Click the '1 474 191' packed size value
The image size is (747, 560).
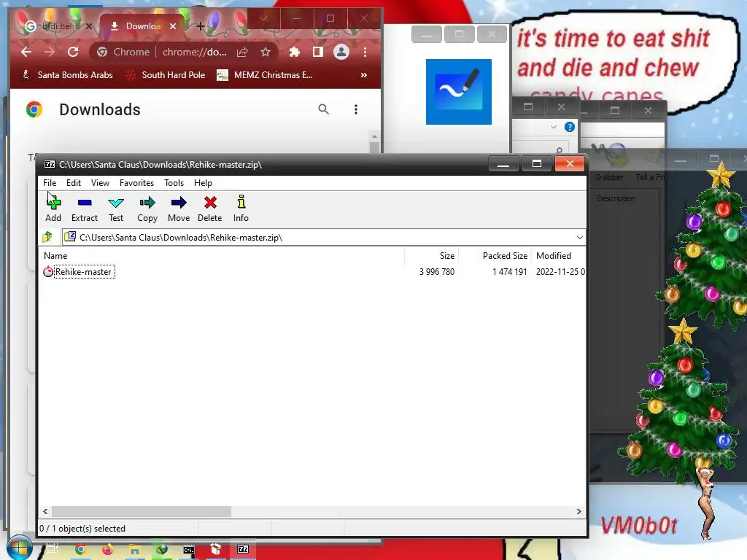[510, 272]
